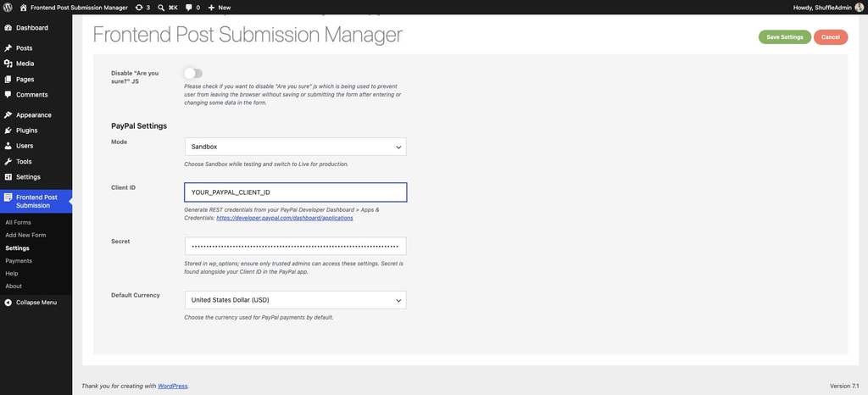The width and height of the screenshot is (868, 395).
Task: Click the Collapse Menu label
Action: pos(36,303)
